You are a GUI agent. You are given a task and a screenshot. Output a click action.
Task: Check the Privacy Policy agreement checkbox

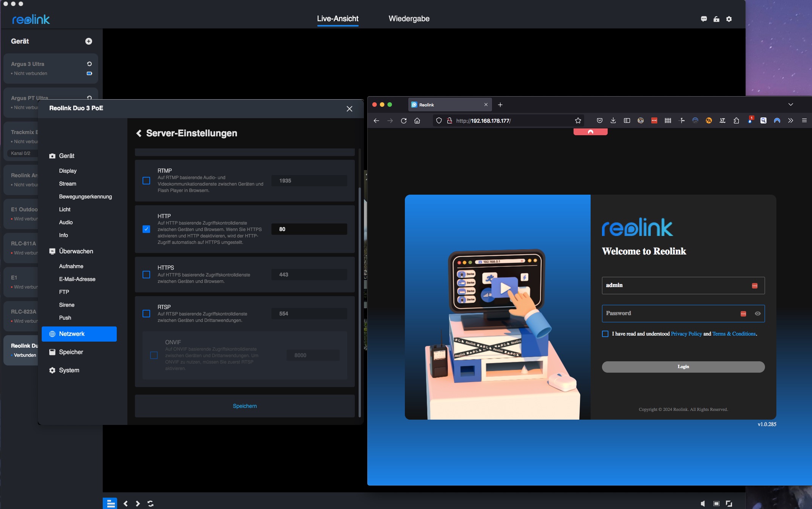click(605, 334)
